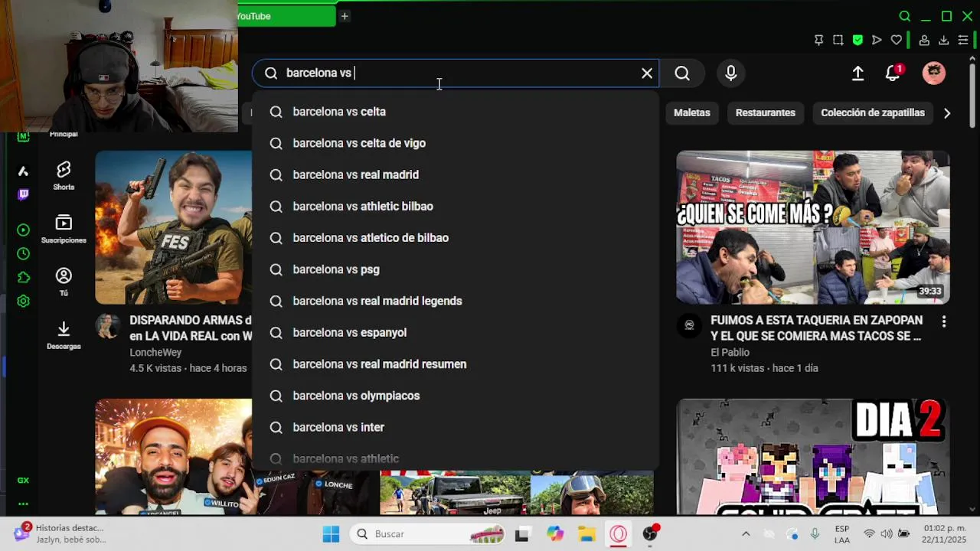Select "barcelona vs olympiacos" suggestion
The image size is (980, 551).
coord(456,396)
